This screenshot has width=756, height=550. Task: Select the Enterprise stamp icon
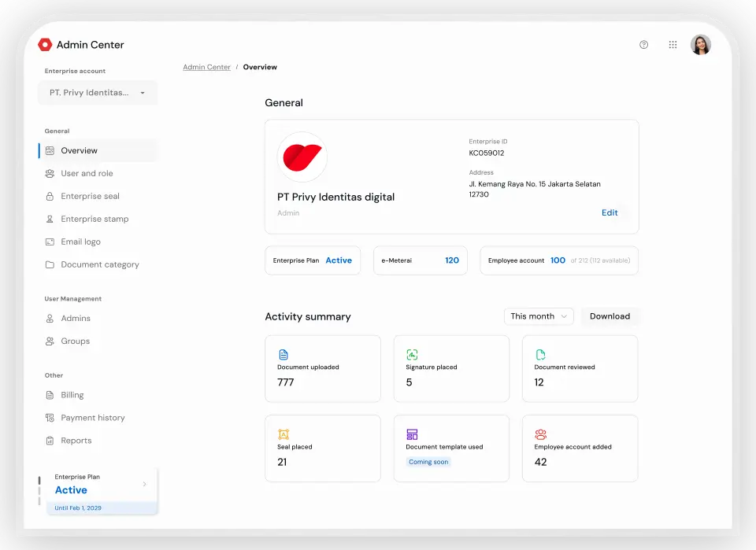point(50,219)
